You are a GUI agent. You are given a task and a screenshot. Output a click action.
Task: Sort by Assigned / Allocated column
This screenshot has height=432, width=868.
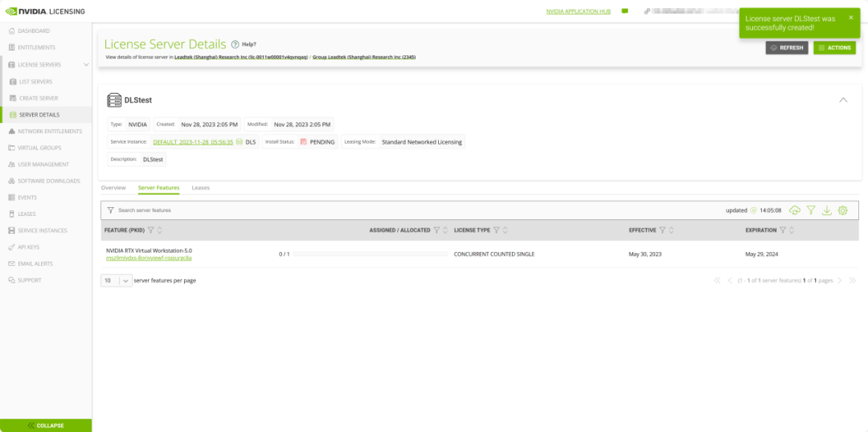(x=445, y=230)
